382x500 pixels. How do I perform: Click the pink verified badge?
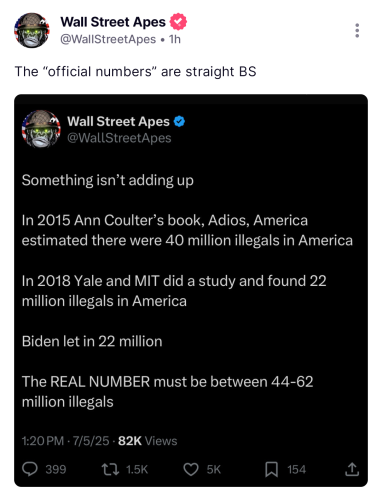point(178,22)
